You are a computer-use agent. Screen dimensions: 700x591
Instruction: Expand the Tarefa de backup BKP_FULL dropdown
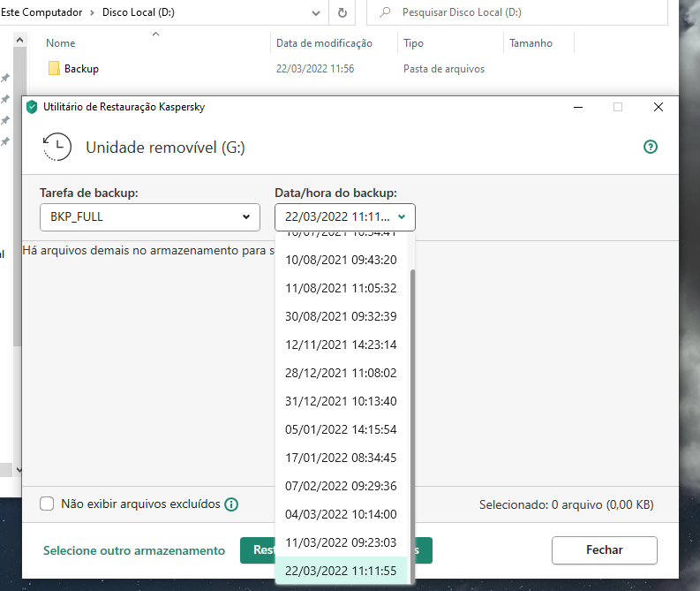point(150,217)
